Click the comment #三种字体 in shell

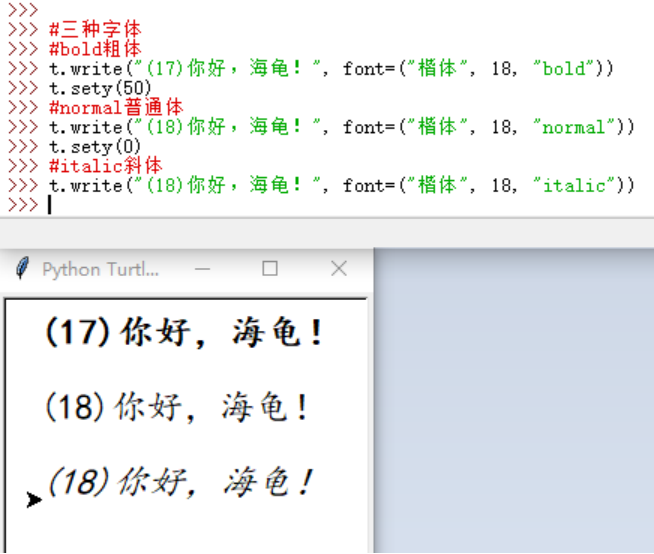96,29
